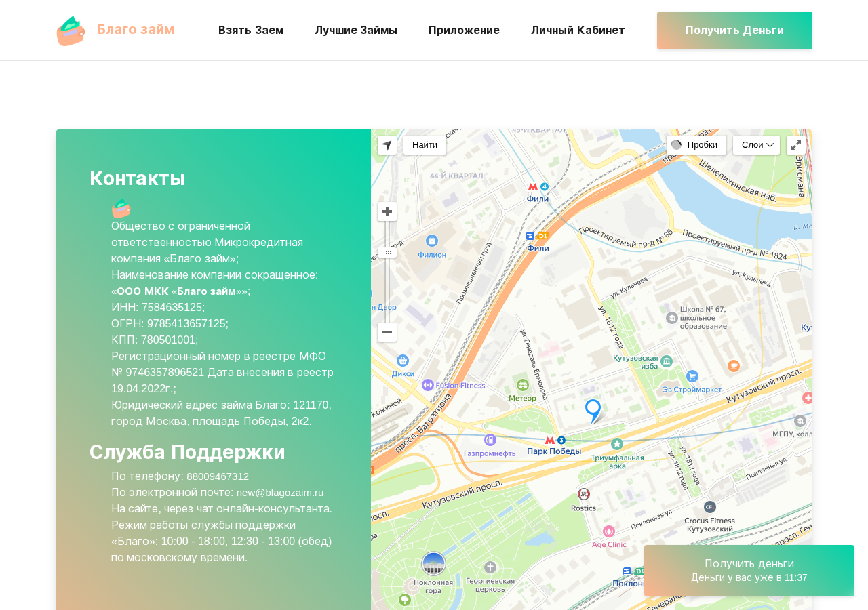Viewport: 868px width, 610px height.
Task: Click the map zoom slider handle
Action: 387,253
